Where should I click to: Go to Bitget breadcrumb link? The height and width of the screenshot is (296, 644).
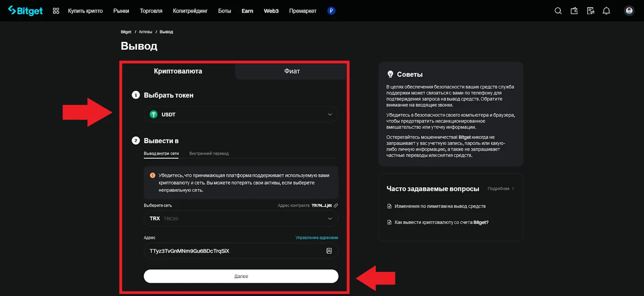(126, 32)
